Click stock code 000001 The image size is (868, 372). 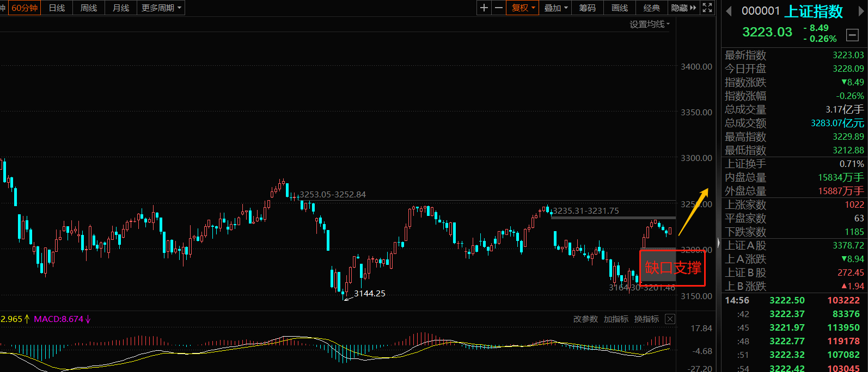point(761,11)
